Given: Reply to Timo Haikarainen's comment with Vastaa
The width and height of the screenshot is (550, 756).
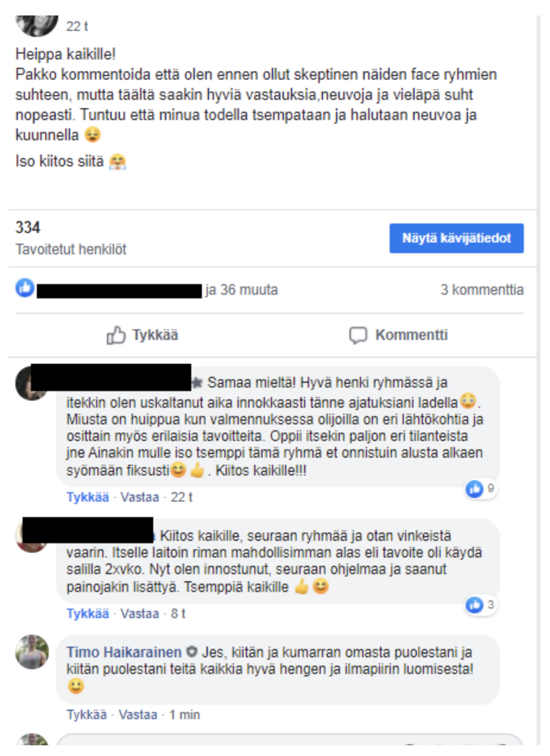Looking at the screenshot, I should [138, 714].
